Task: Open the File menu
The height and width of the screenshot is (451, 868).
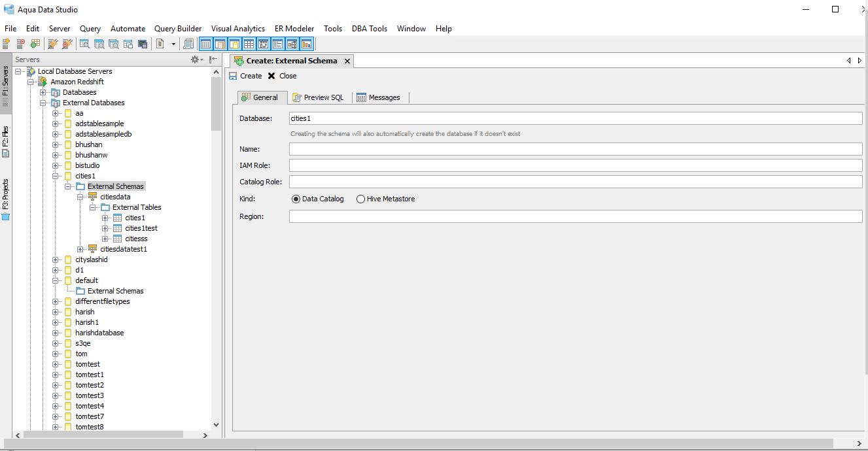Action: (10, 29)
